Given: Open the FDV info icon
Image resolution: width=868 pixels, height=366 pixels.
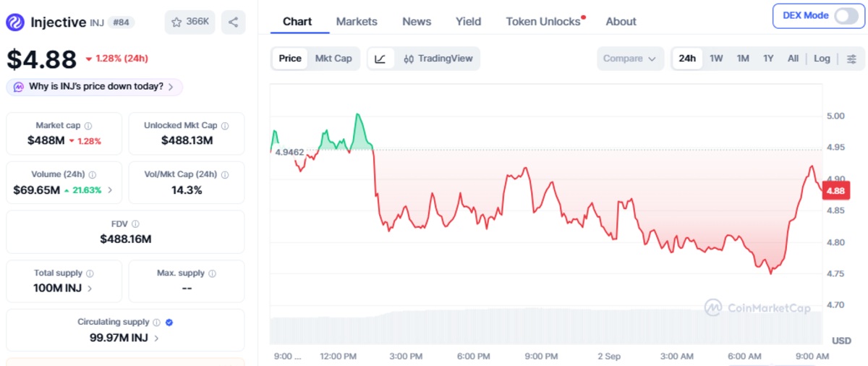Looking at the screenshot, I should coord(135,224).
